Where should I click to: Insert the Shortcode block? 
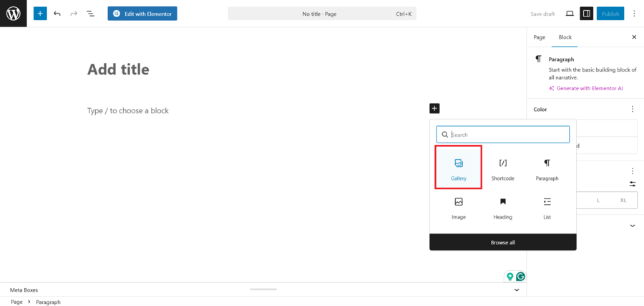coord(502,168)
